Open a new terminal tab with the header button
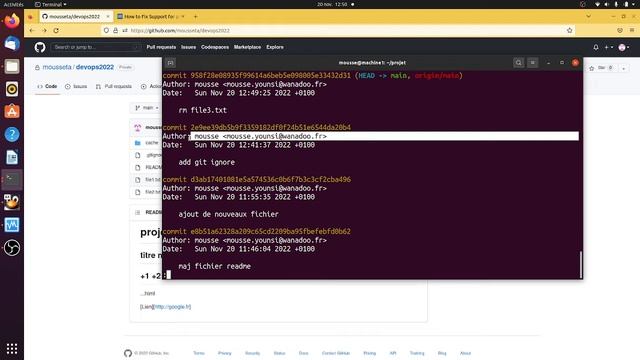640x360 pixels. pyautogui.click(x=171, y=63)
